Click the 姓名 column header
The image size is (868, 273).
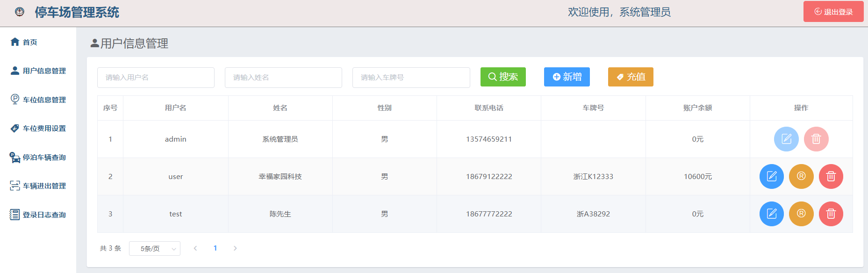(x=280, y=108)
